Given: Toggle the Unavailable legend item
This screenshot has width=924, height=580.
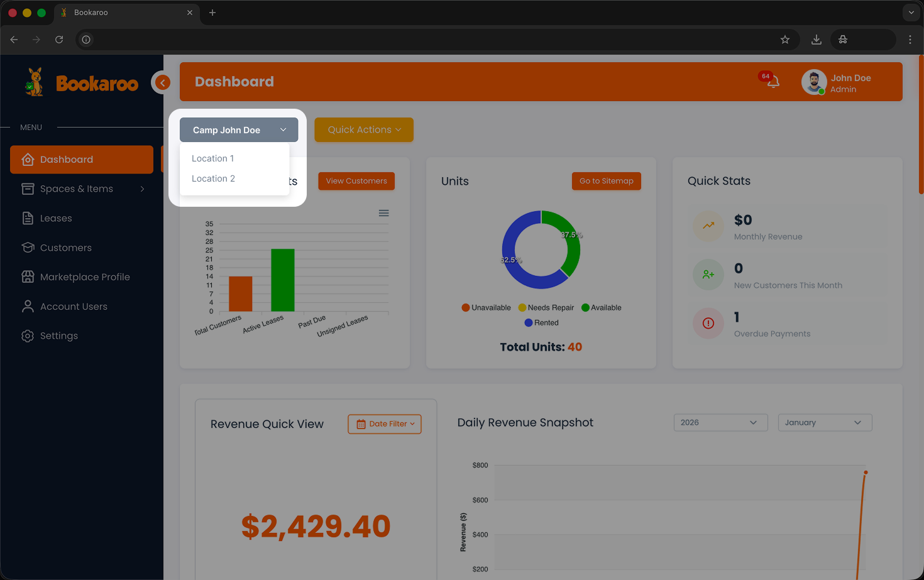Looking at the screenshot, I should pos(486,308).
